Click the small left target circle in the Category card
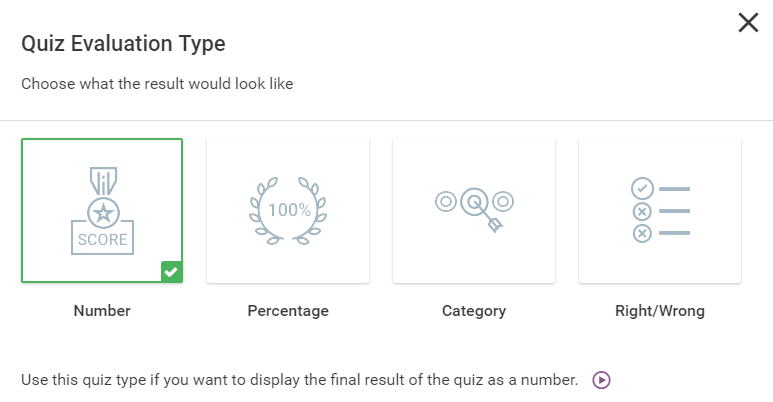The height and width of the screenshot is (402, 773). tap(446, 201)
